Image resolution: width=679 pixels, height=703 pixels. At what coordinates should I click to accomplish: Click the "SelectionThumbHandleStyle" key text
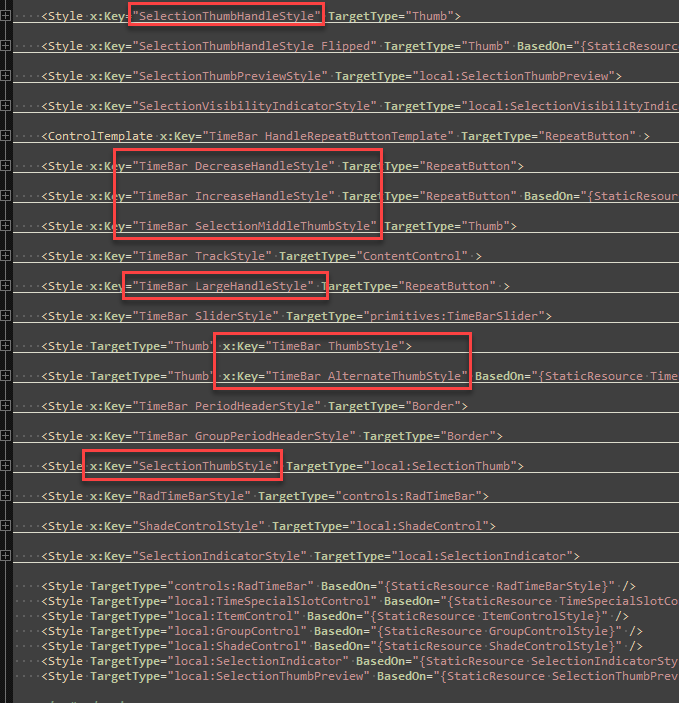click(226, 16)
